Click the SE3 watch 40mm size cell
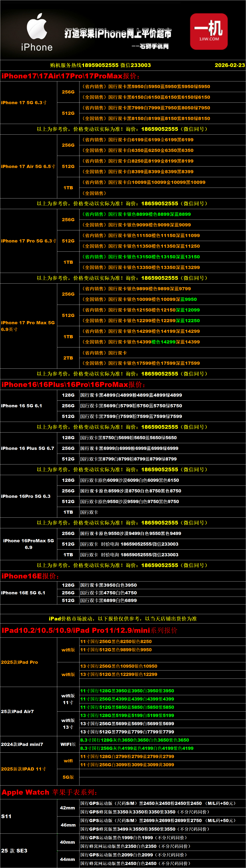The height and width of the screenshot is (868, 246). (x=67, y=842)
